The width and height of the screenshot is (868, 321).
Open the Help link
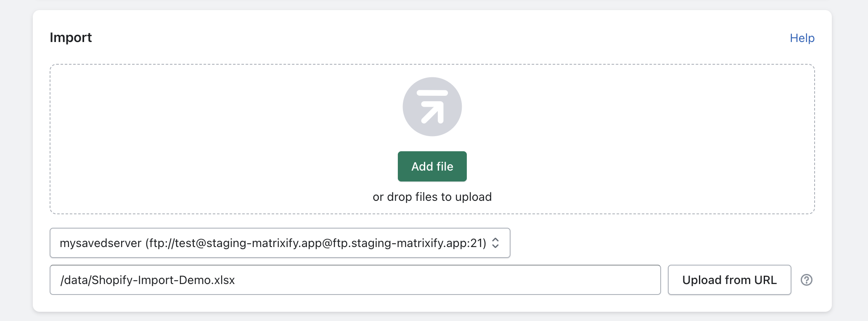(x=802, y=38)
